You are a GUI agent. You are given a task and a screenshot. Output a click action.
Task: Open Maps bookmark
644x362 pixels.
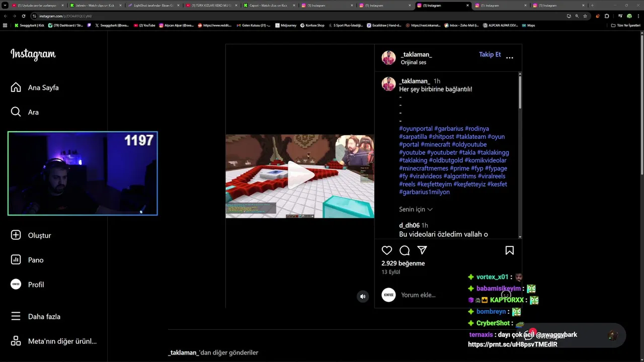(528, 25)
